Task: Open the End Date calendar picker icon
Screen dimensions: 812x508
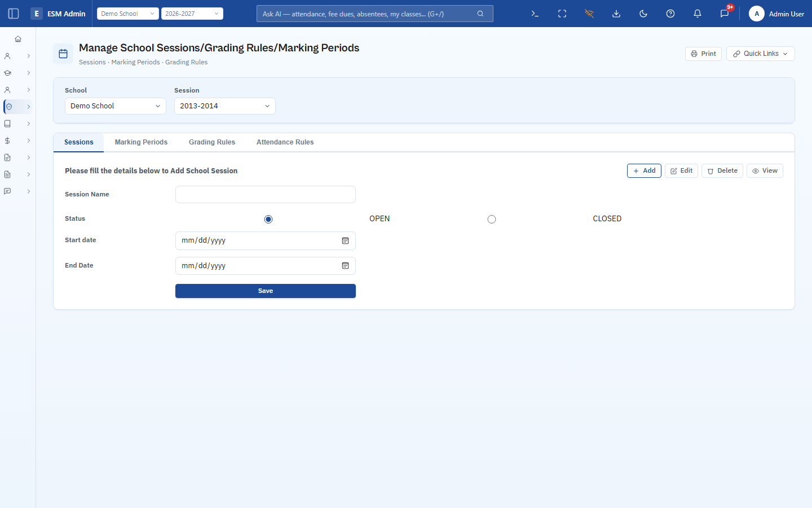Action: point(345,266)
